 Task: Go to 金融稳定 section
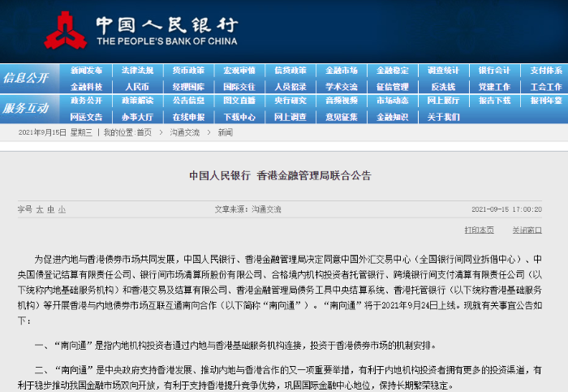[393, 71]
